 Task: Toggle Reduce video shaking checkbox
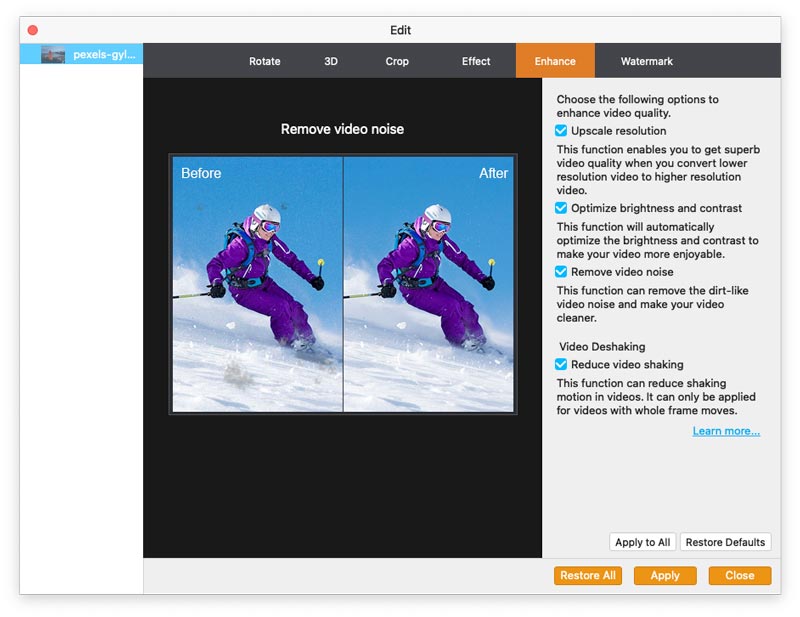pos(561,364)
